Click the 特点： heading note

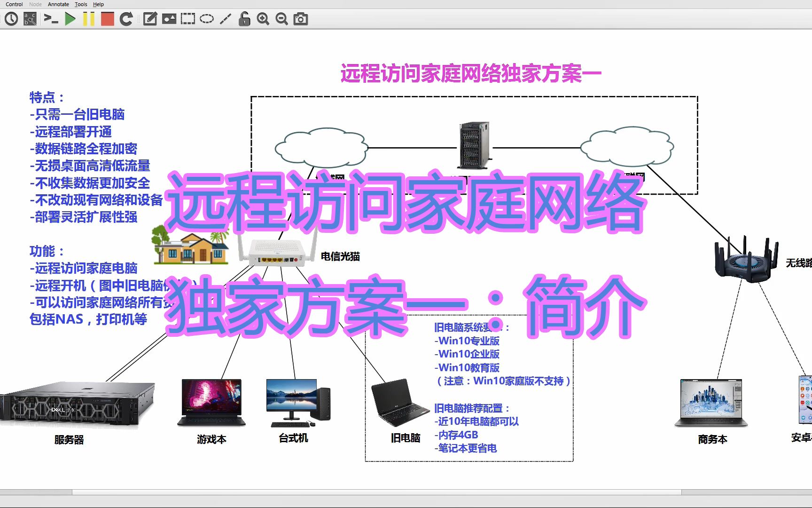(47, 97)
